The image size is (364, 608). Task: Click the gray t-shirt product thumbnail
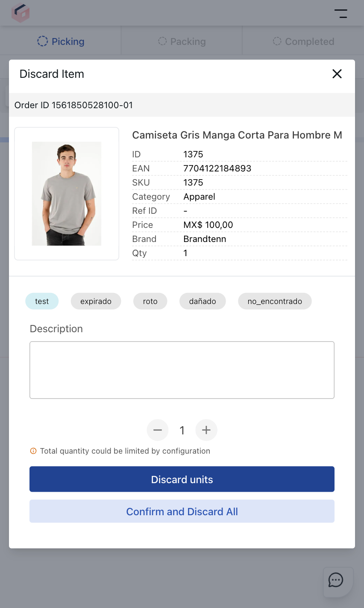click(67, 194)
